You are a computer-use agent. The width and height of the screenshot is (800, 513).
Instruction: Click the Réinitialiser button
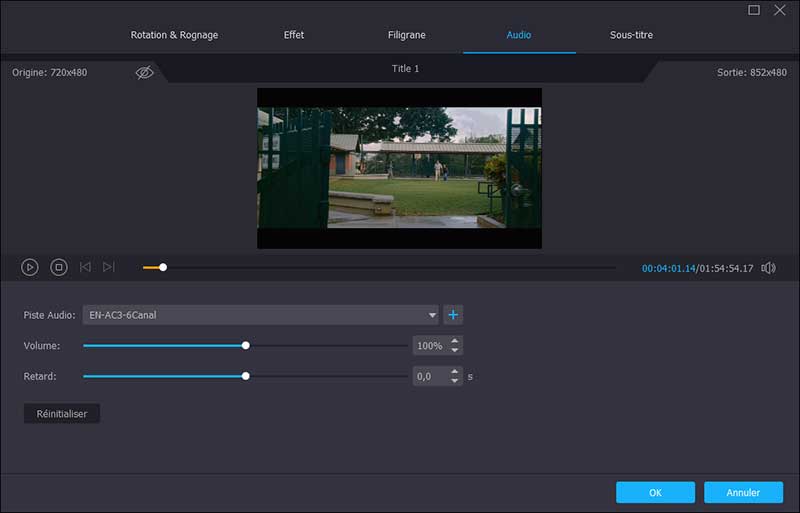[62, 413]
